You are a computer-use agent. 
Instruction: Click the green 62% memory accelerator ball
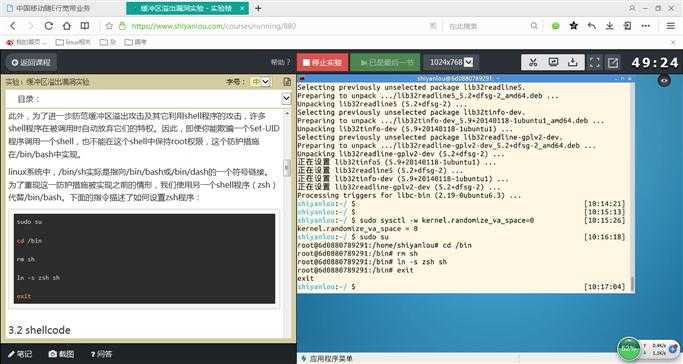click(629, 348)
